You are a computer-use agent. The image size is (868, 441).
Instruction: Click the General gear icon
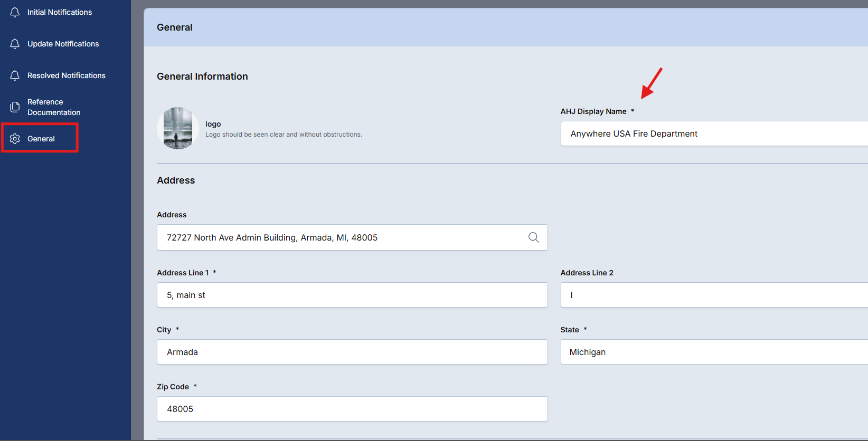(15, 139)
